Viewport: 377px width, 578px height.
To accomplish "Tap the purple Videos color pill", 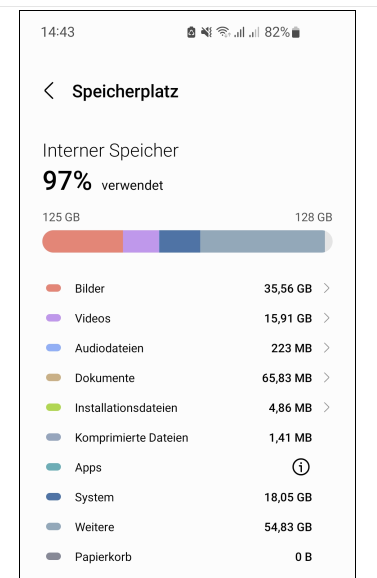I will (x=53, y=318).
